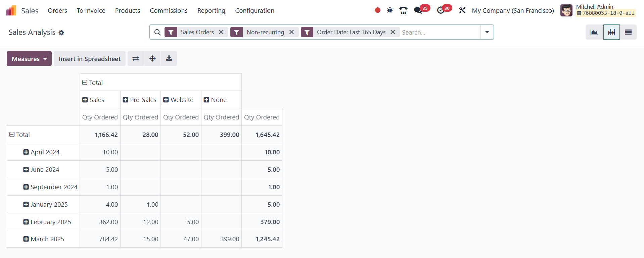Remove the Order Date filter

pos(393,32)
